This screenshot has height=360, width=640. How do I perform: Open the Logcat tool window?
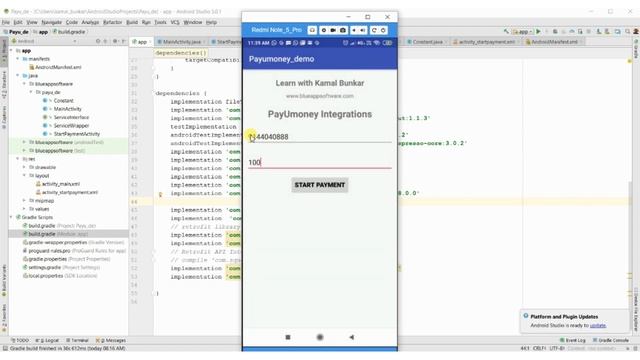pos(47,340)
